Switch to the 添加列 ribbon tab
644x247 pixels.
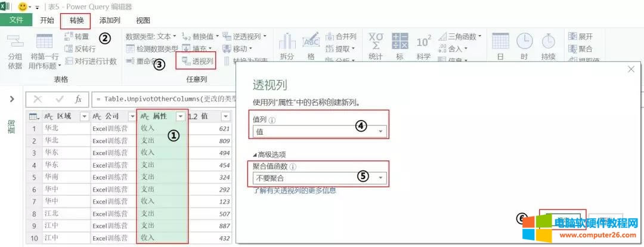pos(110,20)
